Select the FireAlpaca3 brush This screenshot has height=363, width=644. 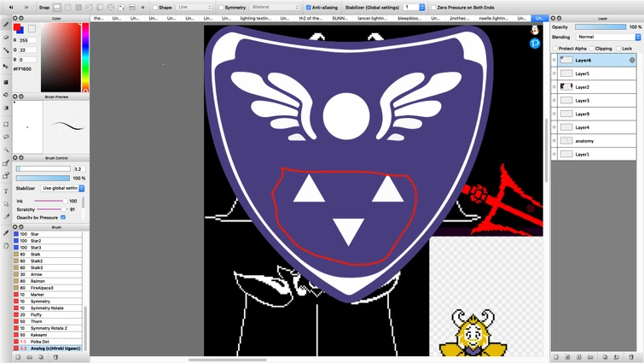click(48, 288)
